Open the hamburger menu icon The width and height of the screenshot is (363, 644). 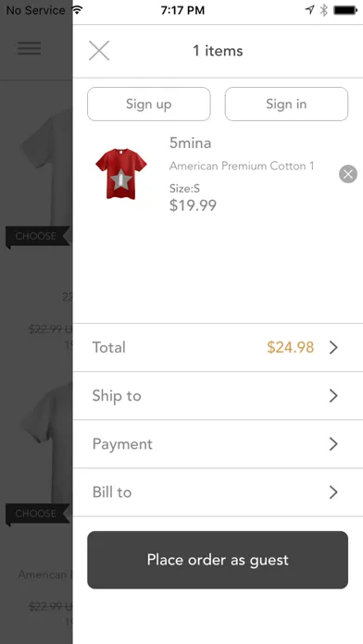pos(29,48)
